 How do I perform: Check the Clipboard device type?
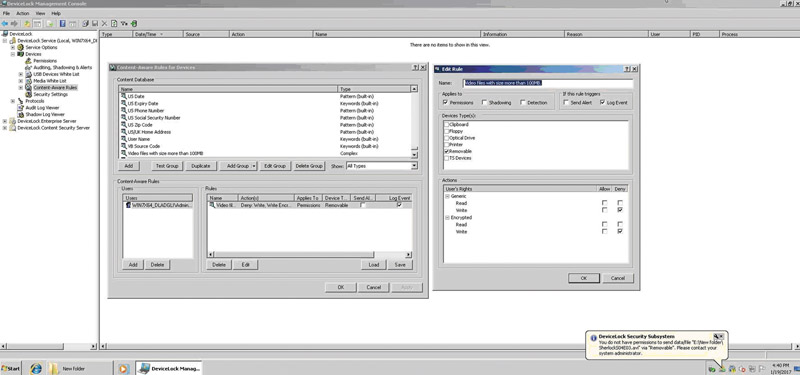[447, 124]
